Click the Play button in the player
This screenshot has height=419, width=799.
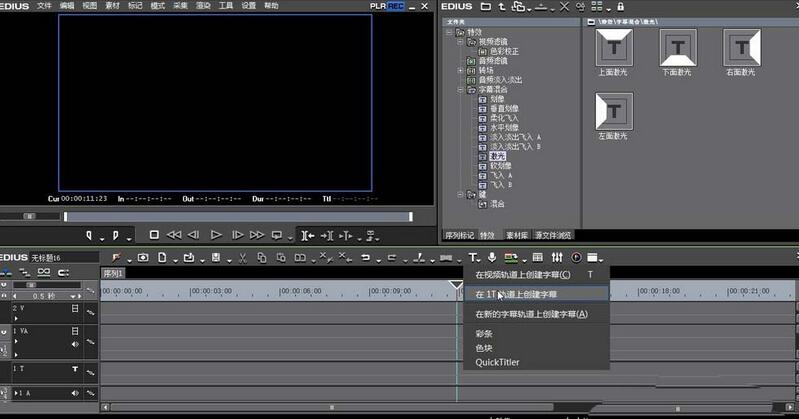[216, 235]
